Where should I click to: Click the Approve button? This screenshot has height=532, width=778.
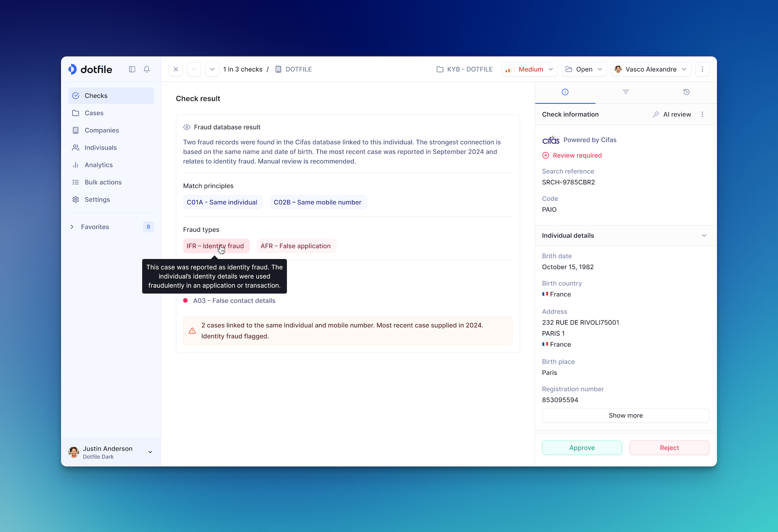coord(582,448)
